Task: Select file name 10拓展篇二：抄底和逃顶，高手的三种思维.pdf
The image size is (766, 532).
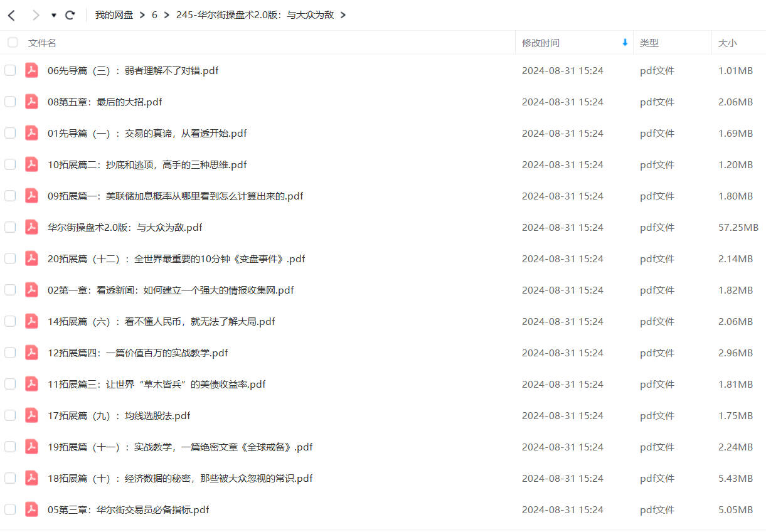Action: (147, 164)
